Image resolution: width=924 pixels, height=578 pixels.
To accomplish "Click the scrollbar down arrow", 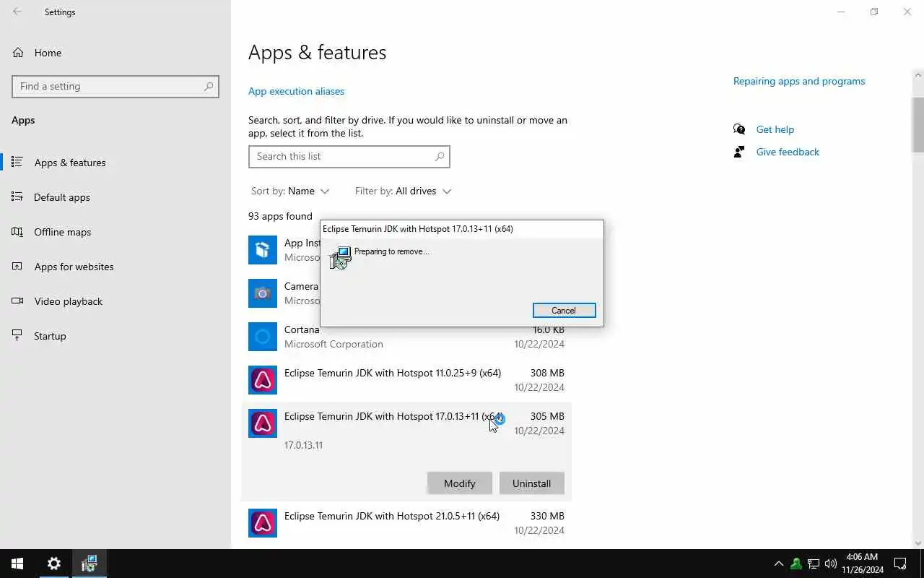I will [918, 543].
